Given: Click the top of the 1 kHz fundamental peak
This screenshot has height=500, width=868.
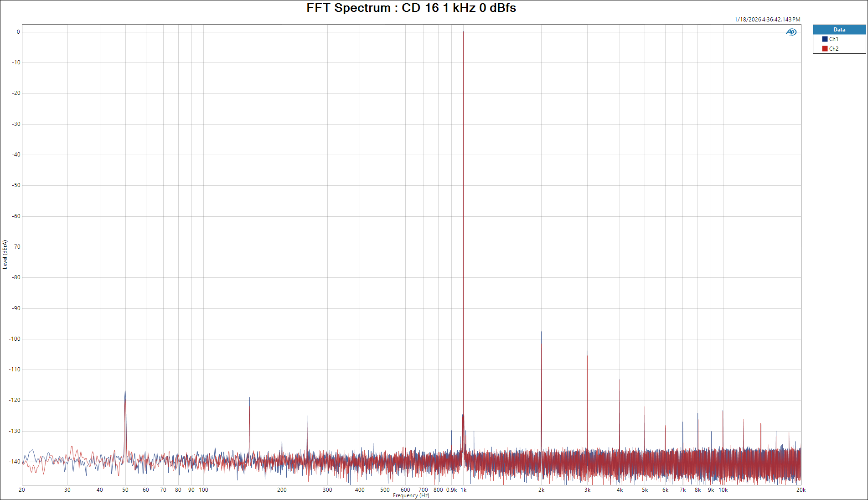Looking at the screenshot, I should point(463,32).
